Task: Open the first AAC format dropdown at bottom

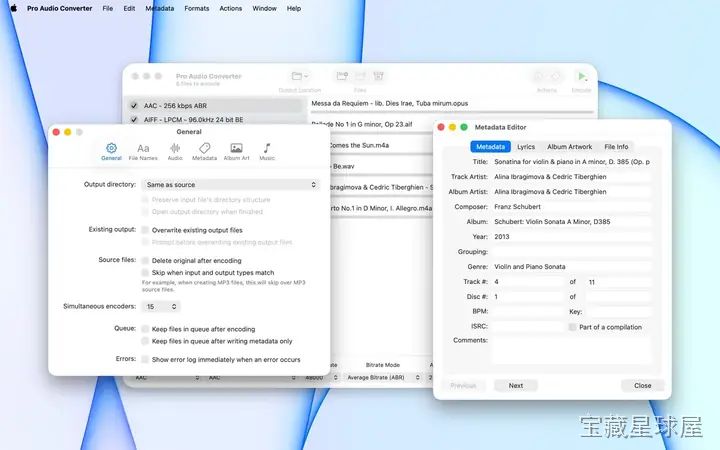Action: (167, 377)
